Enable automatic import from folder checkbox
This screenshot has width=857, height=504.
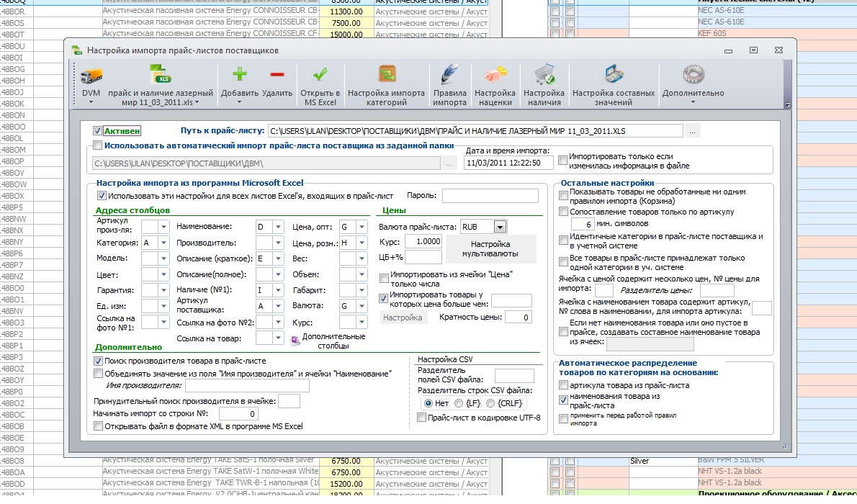(x=97, y=145)
